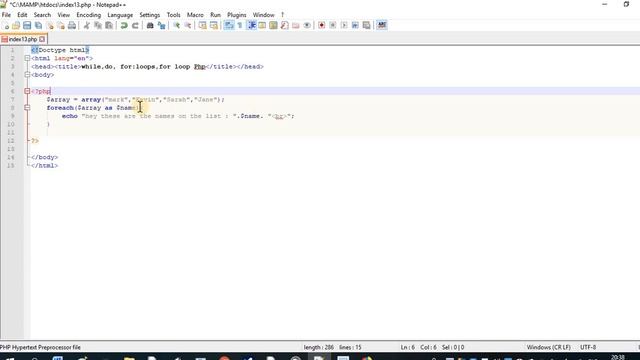Open the Settings menu
The width and height of the screenshot is (640, 360).
pos(150,15)
